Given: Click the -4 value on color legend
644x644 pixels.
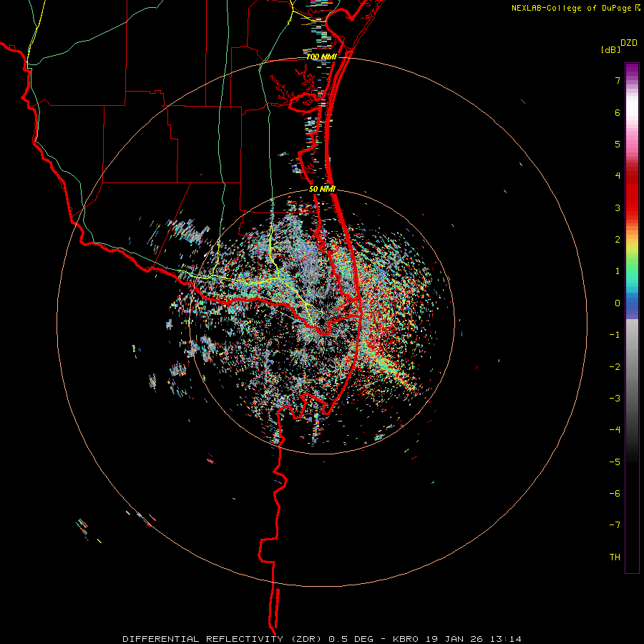Looking at the screenshot, I should coord(615,430).
